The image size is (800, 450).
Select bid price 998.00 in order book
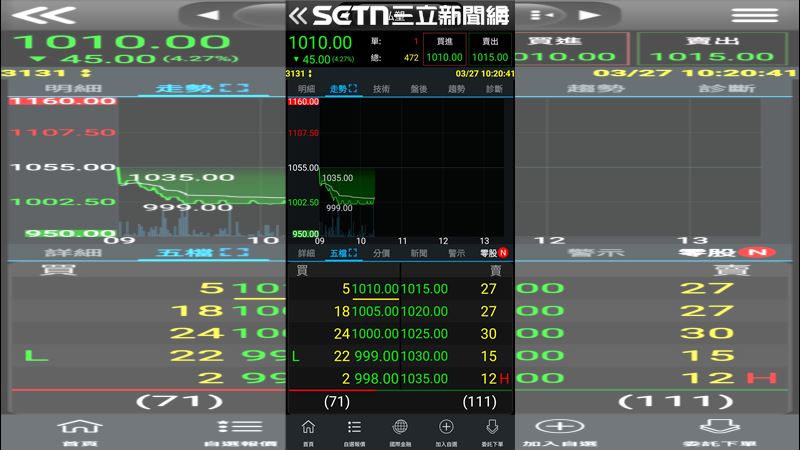click(x=377, y=379)
